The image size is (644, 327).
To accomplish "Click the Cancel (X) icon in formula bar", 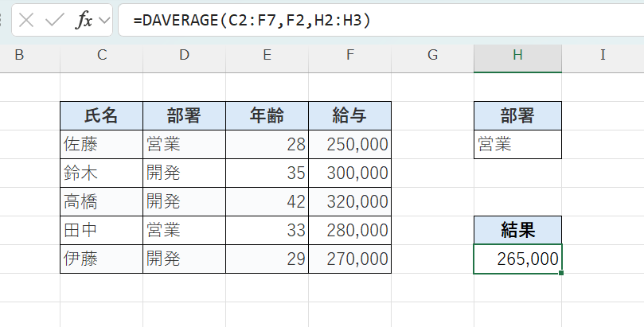I will 26,21.
